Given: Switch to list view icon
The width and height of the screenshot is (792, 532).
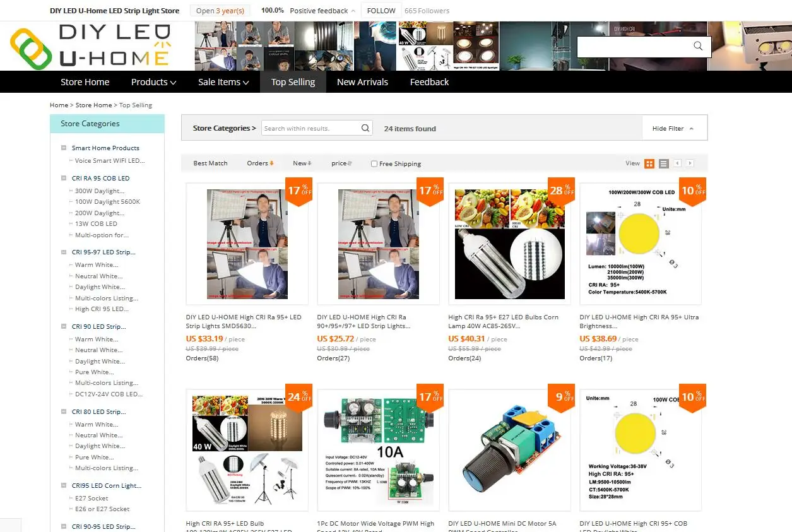Looking at the screenshot, I should point(663,163).
